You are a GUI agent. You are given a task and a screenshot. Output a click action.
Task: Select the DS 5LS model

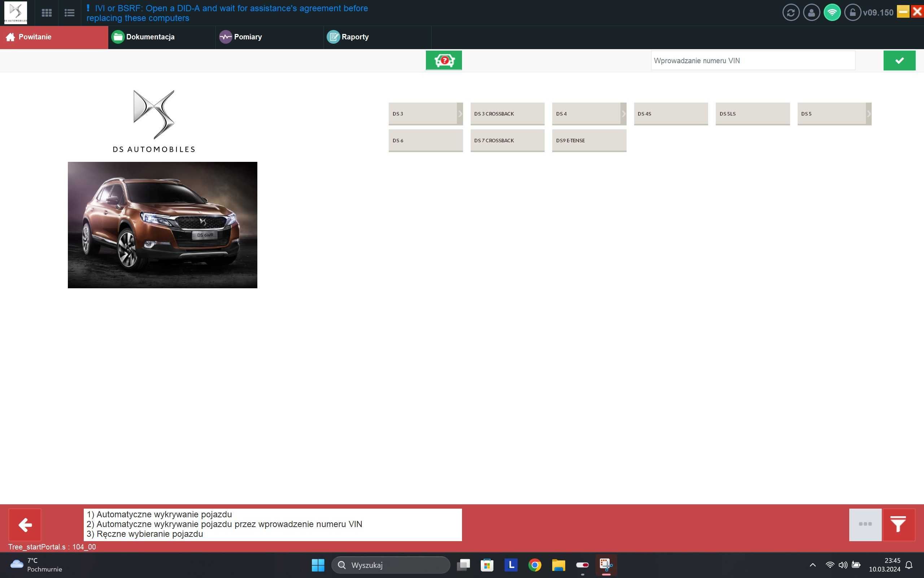click(x=753, y=114)
